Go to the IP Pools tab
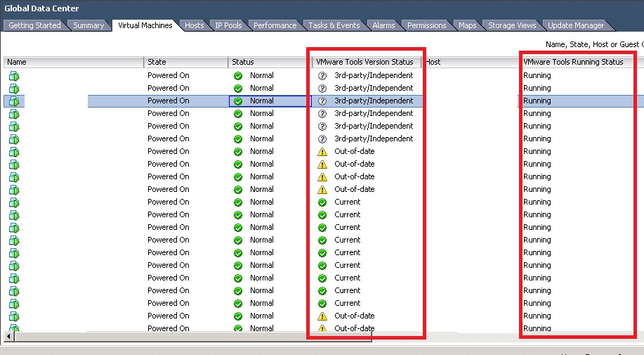This screenshot has width=644, height=355. [x=228, y=25]
